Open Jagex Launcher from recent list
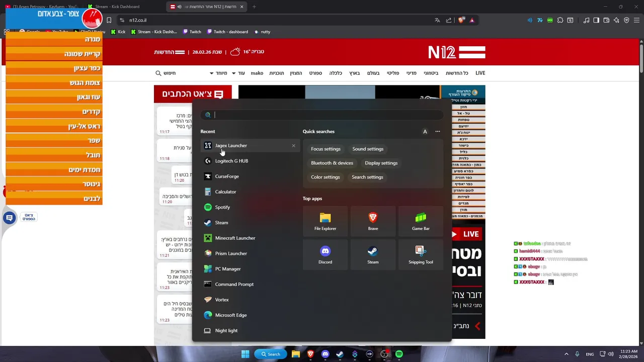 [x=250, y=145]
